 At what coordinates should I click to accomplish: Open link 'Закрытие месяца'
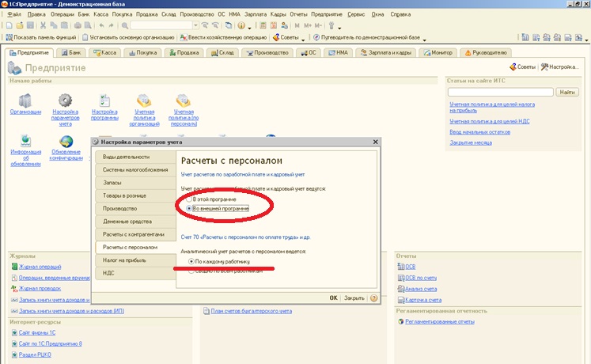point(471,142)
